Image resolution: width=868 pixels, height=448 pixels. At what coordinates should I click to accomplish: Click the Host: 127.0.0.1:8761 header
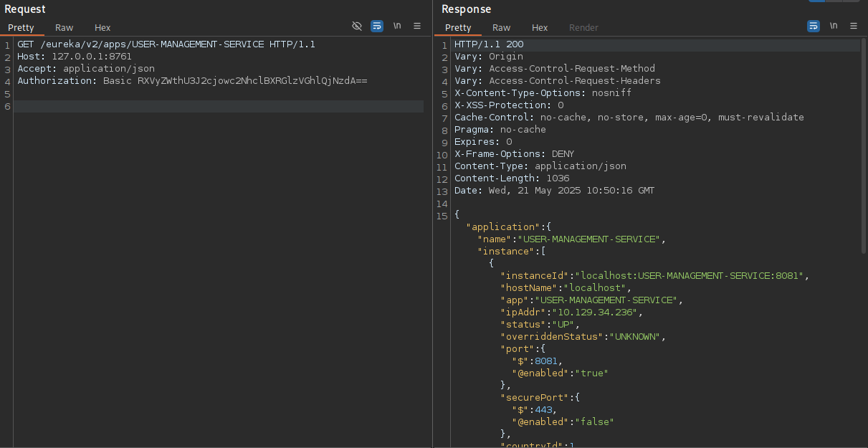pos(75,57)
